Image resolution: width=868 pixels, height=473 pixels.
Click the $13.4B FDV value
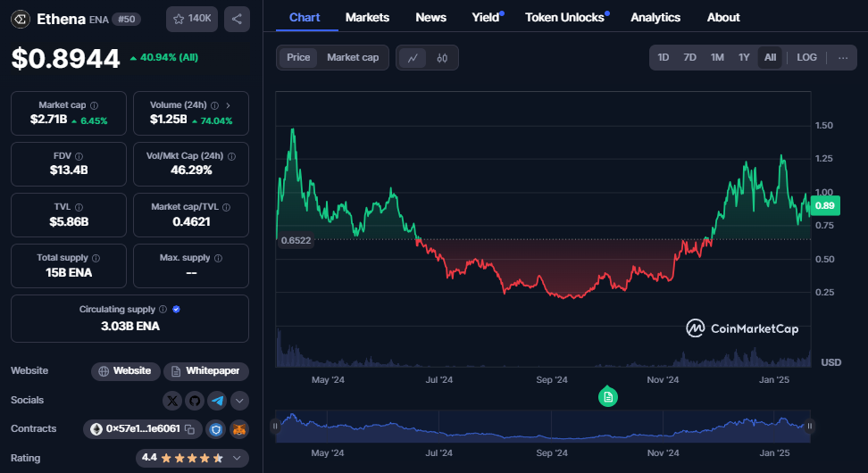tap(69, 170)
